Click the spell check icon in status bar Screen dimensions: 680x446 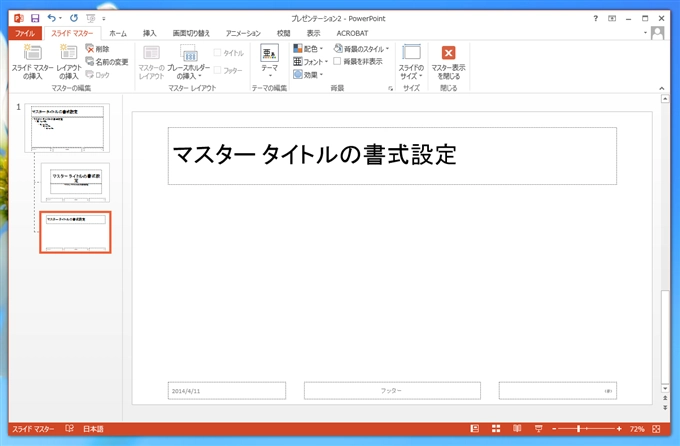point(69,429)
